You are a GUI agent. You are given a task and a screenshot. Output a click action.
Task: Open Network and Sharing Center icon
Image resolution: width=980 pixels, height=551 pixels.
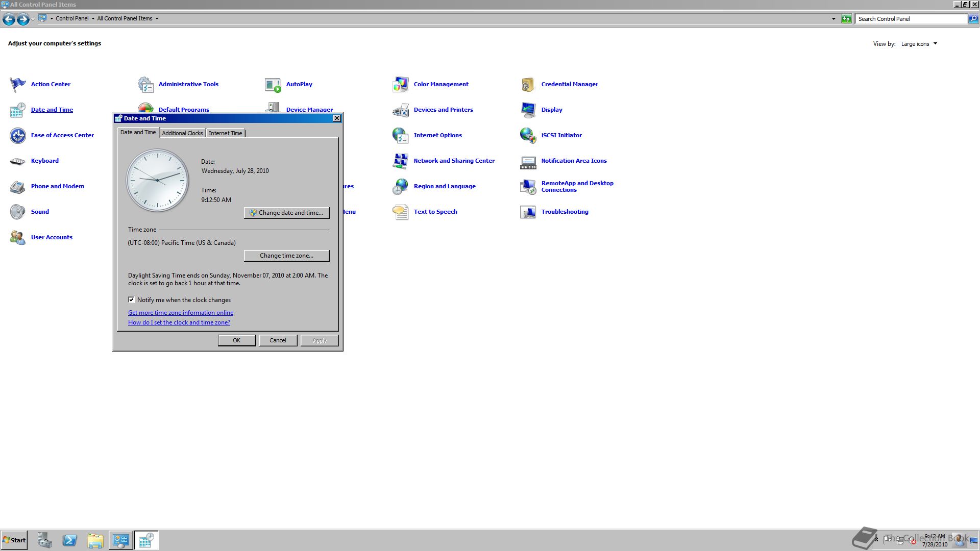401,161
